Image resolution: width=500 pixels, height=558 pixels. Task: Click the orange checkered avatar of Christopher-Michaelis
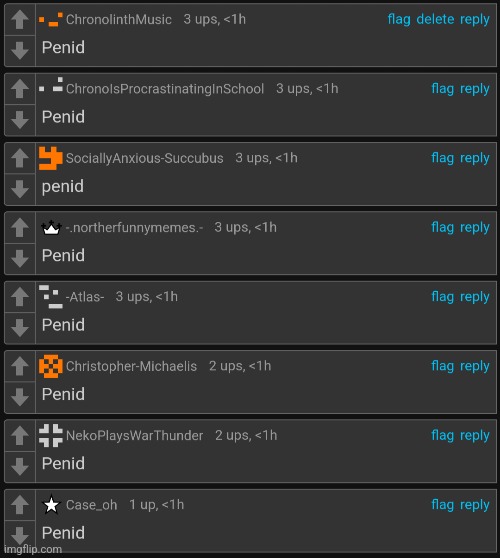pos(51,366)
